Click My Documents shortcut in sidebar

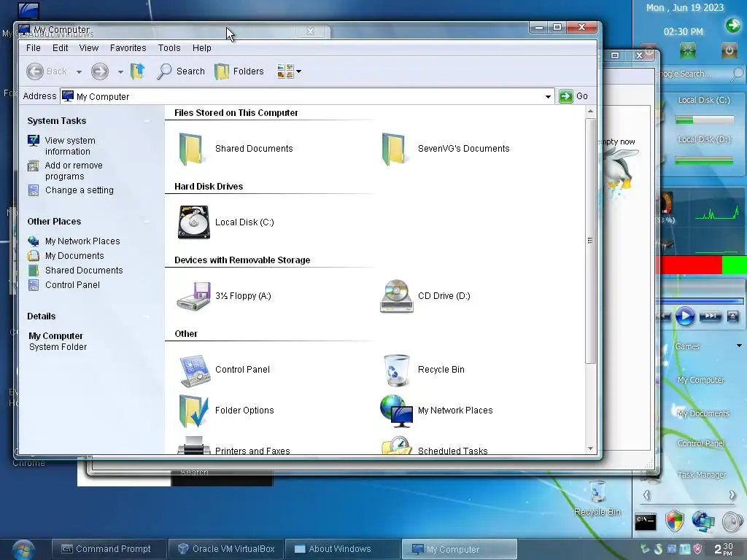[703, 413]
